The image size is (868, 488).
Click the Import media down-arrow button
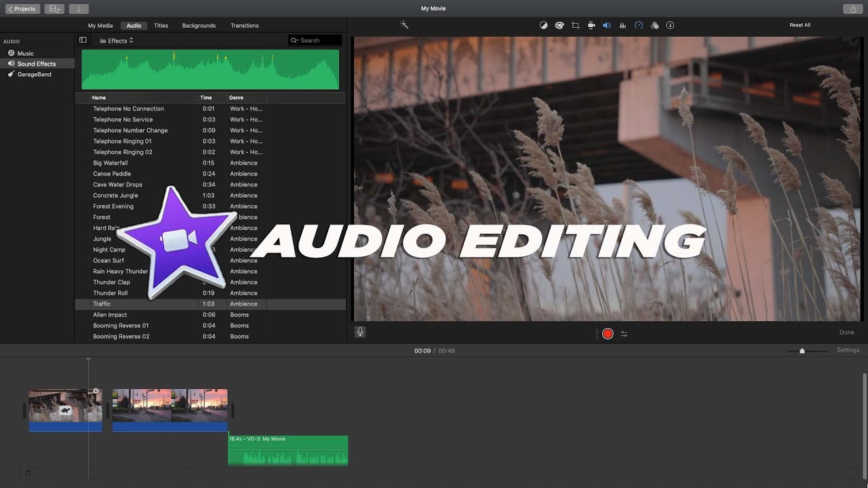[79, 9]
